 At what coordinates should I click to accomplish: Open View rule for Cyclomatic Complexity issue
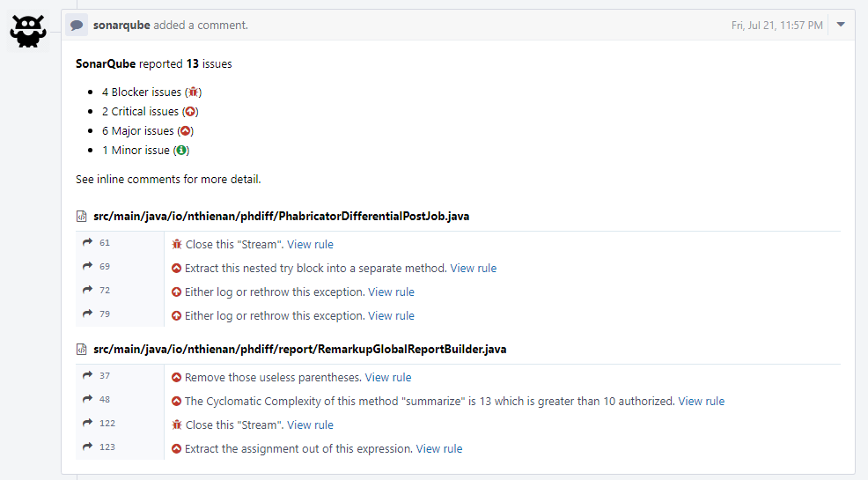702,401
